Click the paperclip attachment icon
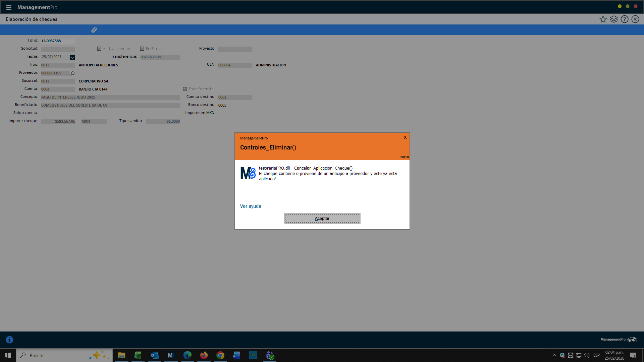The image size is (644, 362). point(94,30)
